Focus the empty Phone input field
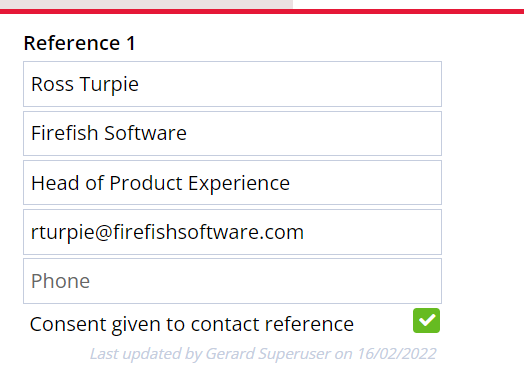The image size is (524, 378). pyautogui.click(x=232, y=281)
